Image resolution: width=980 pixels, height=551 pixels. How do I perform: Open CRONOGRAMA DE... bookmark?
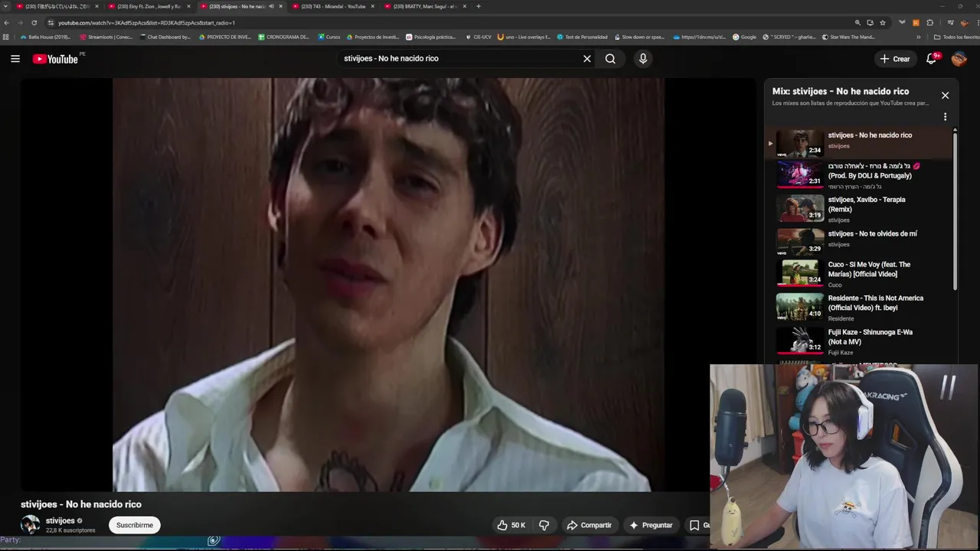click(x=284, y=37)
